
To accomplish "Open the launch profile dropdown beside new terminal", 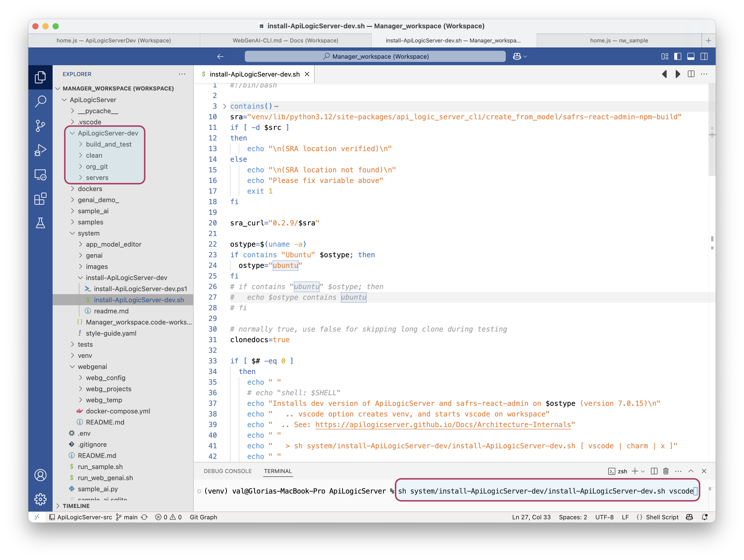I will click(643, 471).
